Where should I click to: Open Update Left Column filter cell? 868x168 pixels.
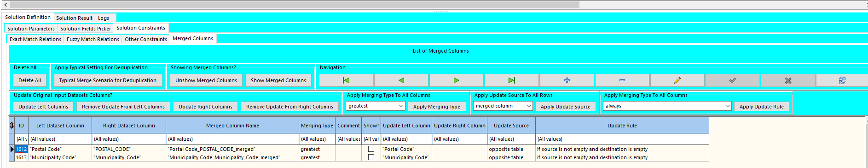coord(406,139)
